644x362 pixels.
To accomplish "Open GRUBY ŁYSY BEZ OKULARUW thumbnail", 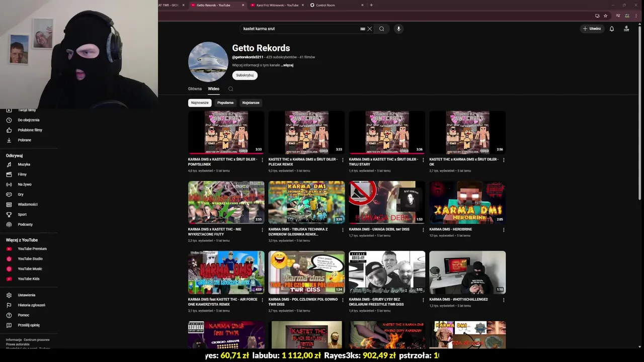I will click(x=387, y=273).
